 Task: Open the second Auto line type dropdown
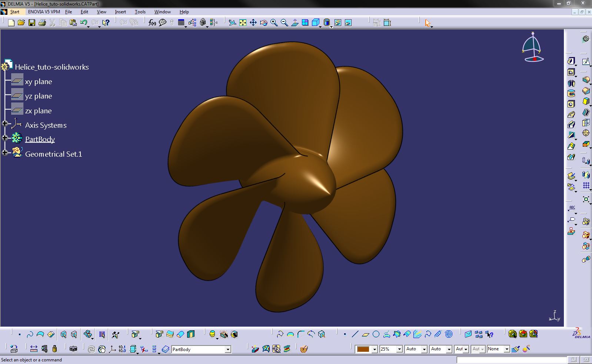pyautogui.click(x=449, y=349)
